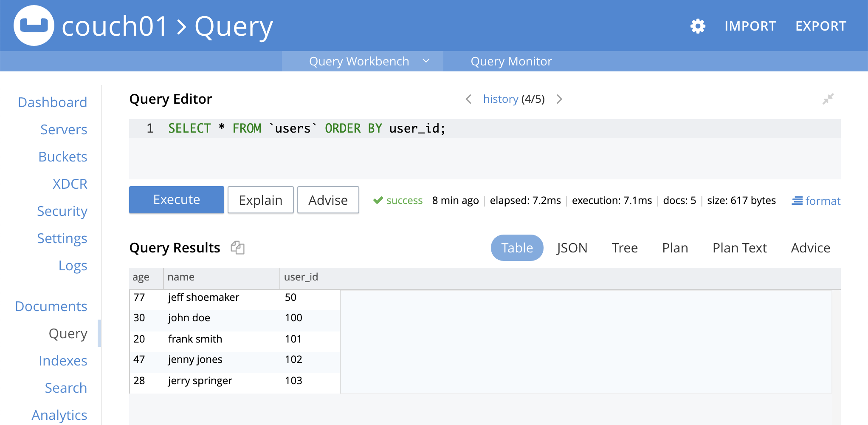Screen dimensions: 868x425
Task: Show the Plan Text view
Action: pyautogui.click(x=739, y=248)
